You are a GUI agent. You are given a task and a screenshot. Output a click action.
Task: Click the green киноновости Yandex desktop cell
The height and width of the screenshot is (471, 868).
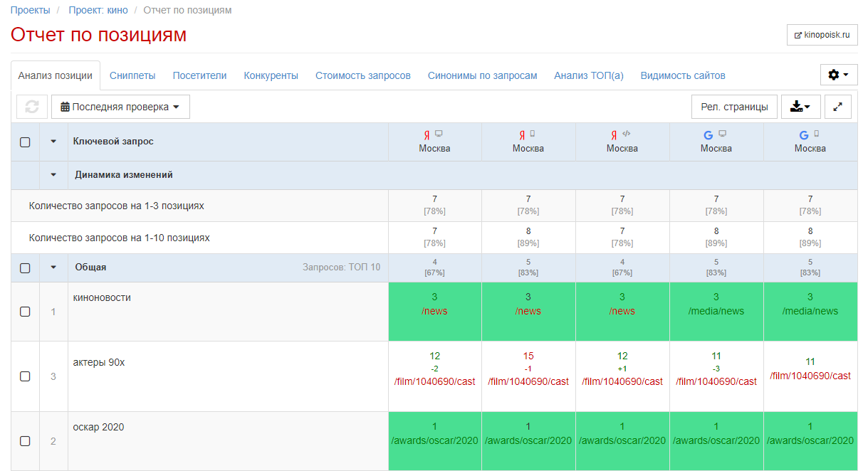[x=434, y=311]
